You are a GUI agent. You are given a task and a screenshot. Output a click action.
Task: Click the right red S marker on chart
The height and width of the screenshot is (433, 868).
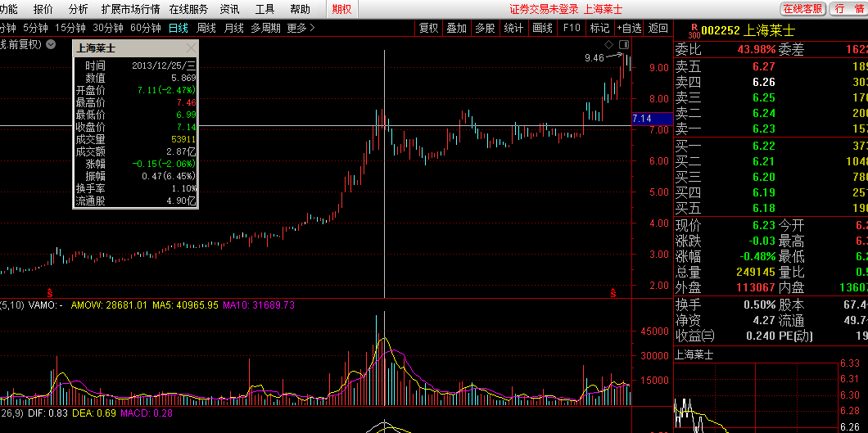click(x=613, y=291)
